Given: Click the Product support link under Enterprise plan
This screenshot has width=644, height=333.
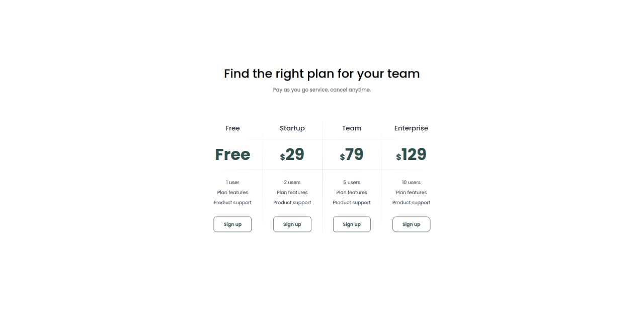Looking at the screenshot, I should coord(411,202).
